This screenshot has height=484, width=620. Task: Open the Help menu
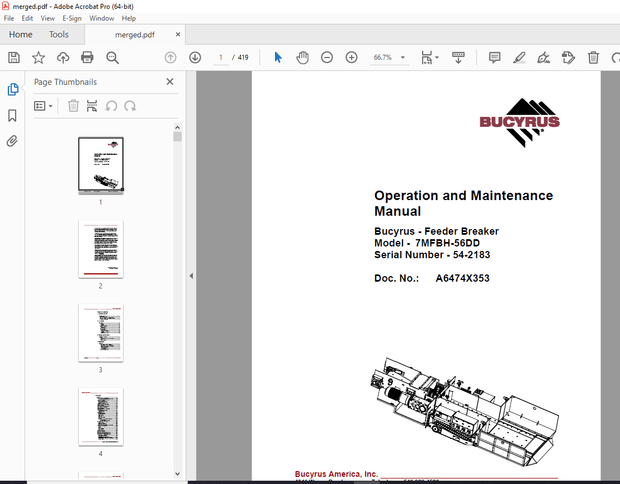pyautogui.click(x=129, y=18)
